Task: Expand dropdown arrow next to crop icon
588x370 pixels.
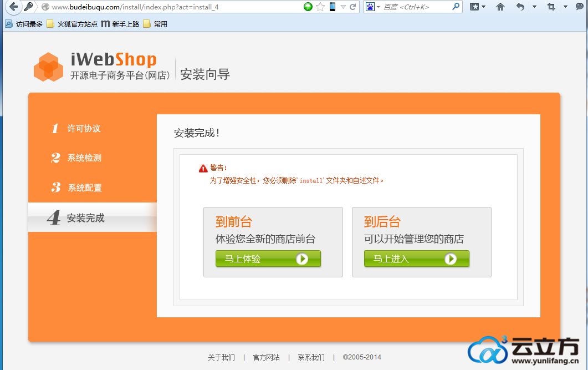Action: click(x=565, y=7)
